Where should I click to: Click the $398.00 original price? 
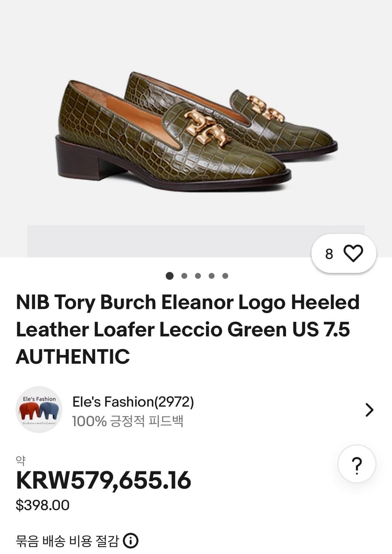coord(42,505)
